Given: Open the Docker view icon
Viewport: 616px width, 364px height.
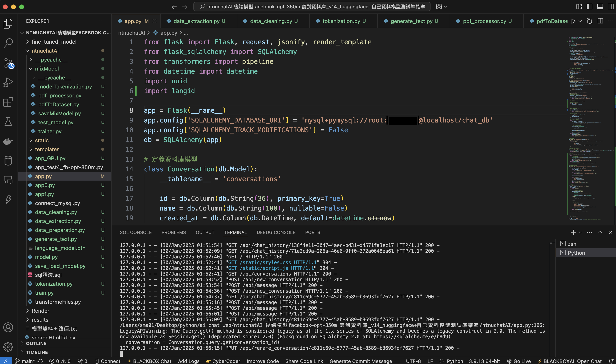Looking at the screenshot, I should coord(8,141).
